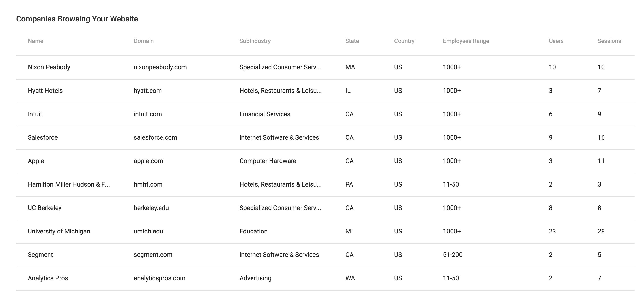Click salesforce.com domain cell
The width and height of the screenshot is (644, 295).
pyautogui.click(x=155, y=138)
